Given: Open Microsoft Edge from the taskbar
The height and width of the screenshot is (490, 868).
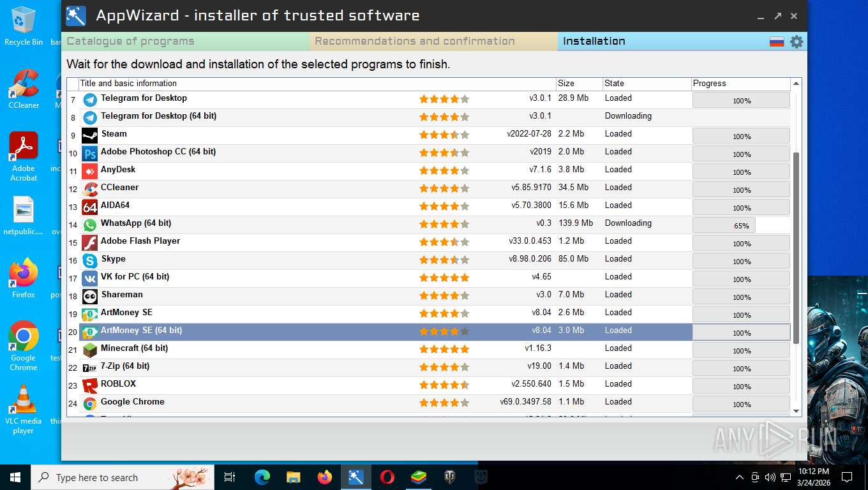Looking at the screenshot, I should tap(262, 477).
